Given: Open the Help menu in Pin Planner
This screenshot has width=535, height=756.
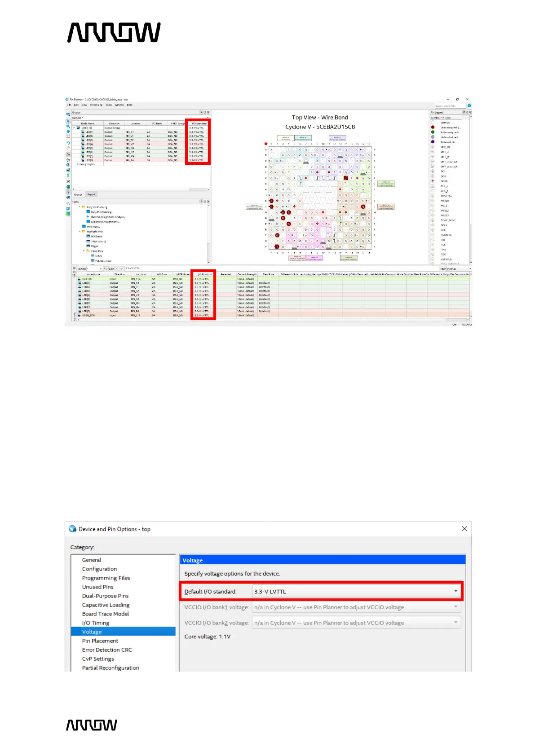Looking at the screenshot, I should click(x=129, y=105).
